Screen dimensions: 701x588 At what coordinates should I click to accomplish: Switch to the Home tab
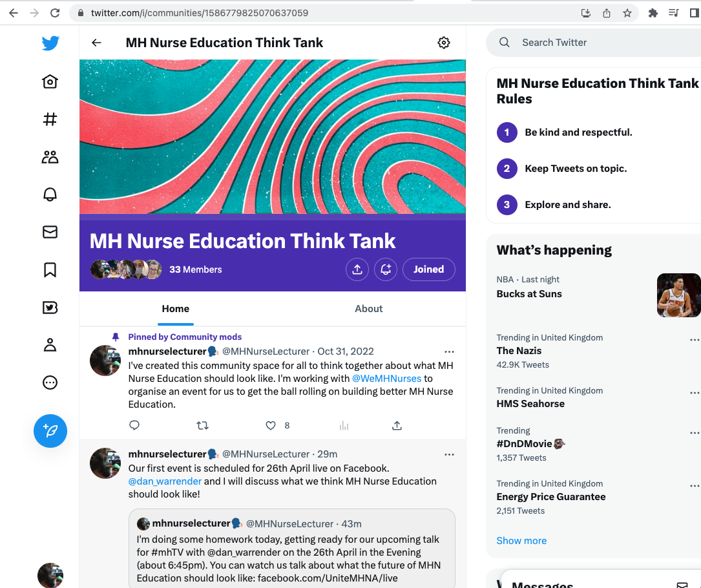point(176,308)
